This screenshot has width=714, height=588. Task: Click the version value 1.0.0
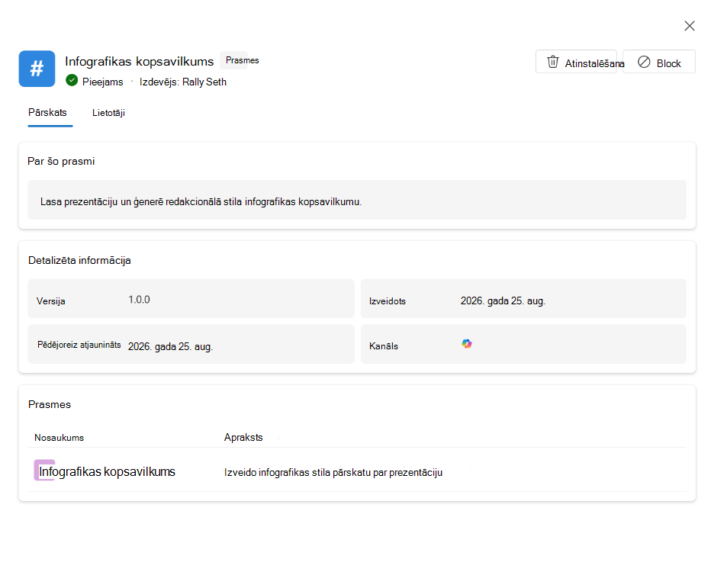[x=139, y=300]
